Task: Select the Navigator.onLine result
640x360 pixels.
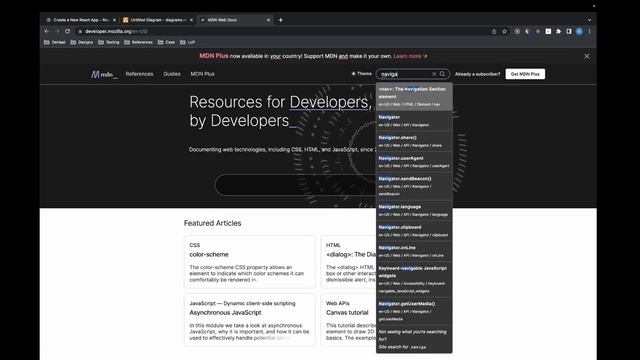Action: (414, 251)
